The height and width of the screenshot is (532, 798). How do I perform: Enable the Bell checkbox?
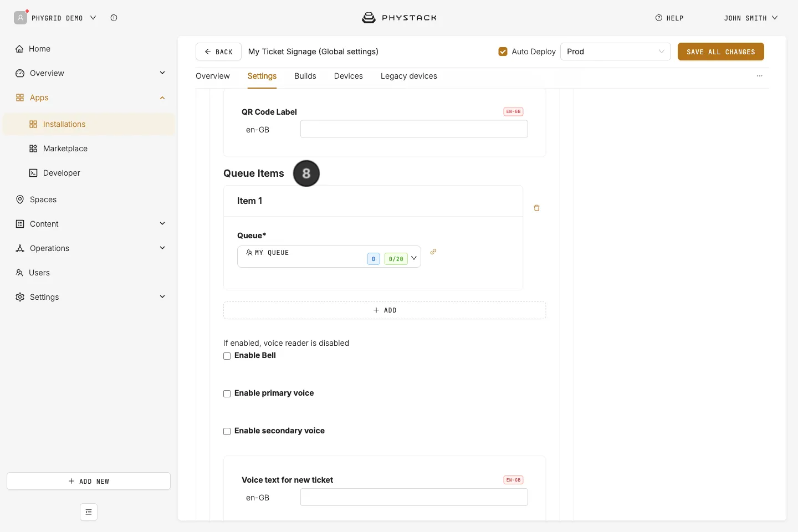point(227,356)
